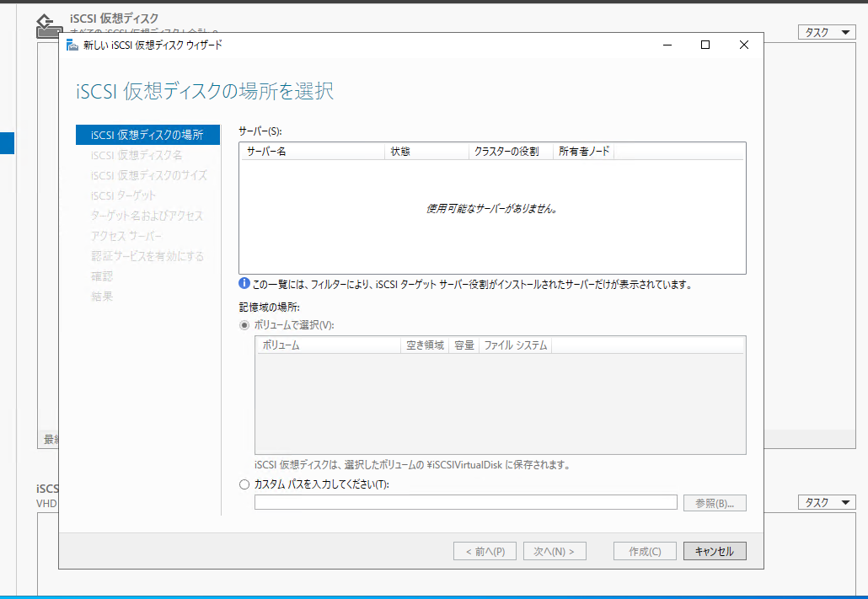Click the iSCSIVirtualDisk save location note
The height and width of the screenshot is (599, 868).
click(412, 464)
